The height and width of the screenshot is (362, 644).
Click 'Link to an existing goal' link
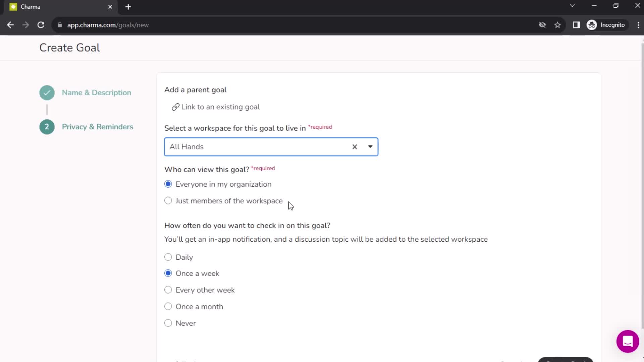tap(216, 107)
